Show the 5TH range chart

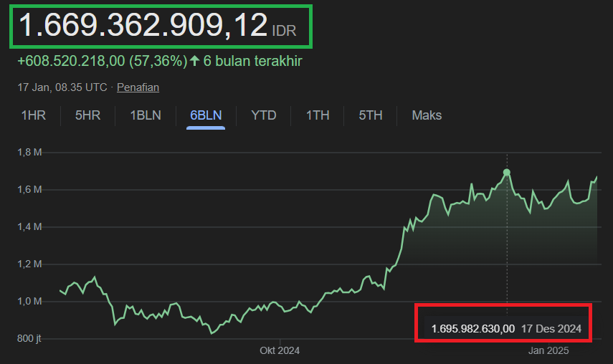click(x=371, y=115)
